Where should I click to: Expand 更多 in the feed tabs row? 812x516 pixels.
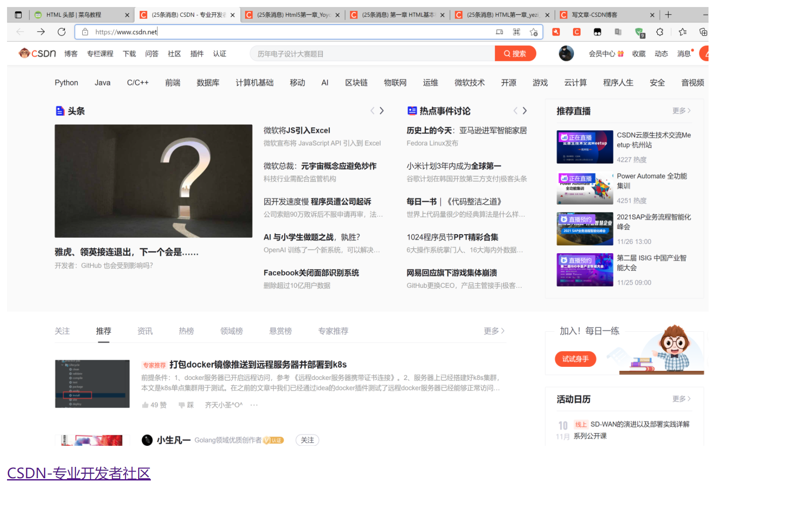494,331
